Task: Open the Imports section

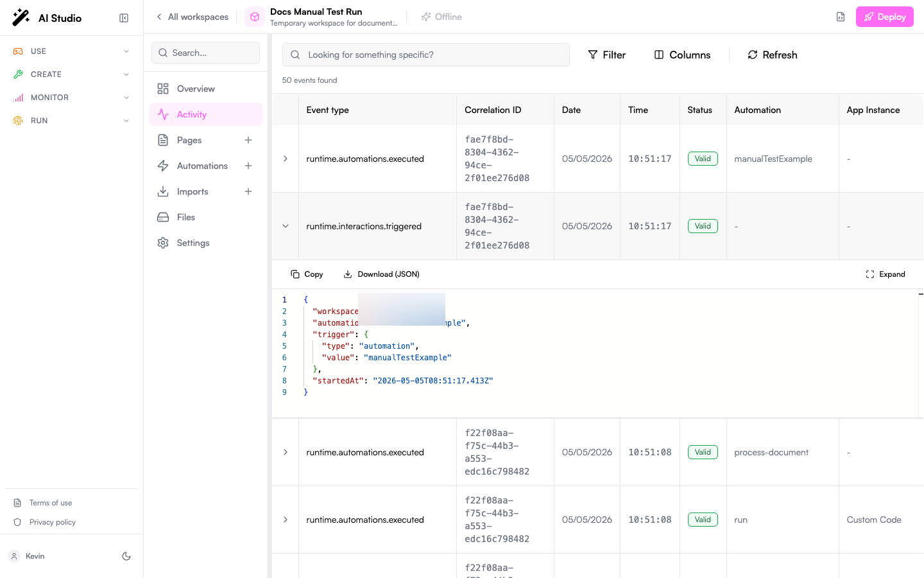Action: coord(193,191)
